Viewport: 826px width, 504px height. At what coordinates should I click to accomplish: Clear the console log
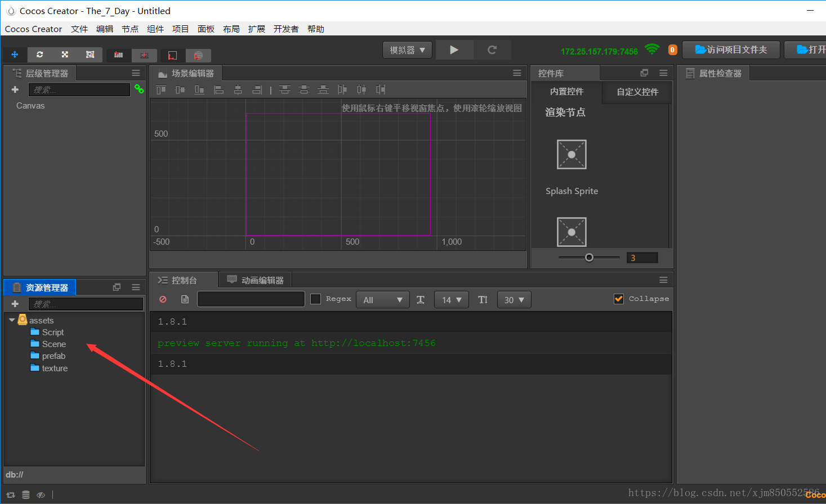point(163,299)
